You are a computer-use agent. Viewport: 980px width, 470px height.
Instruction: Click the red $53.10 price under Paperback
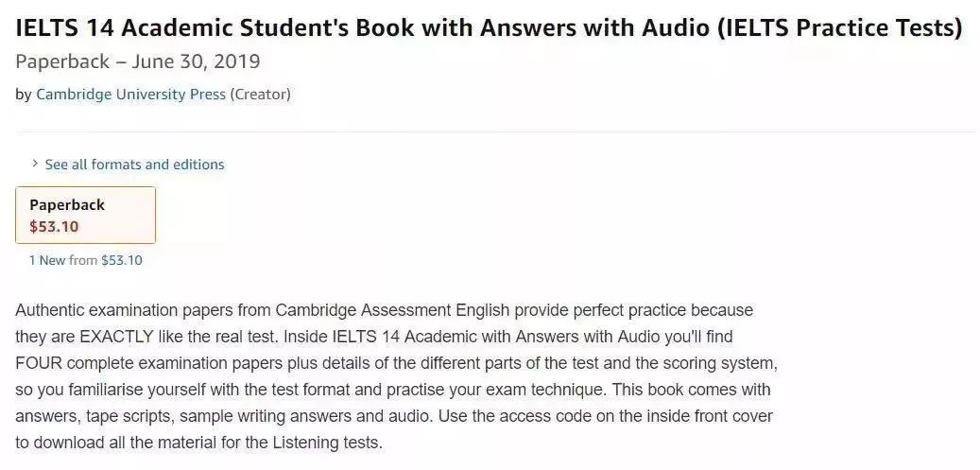pos(55,227)
